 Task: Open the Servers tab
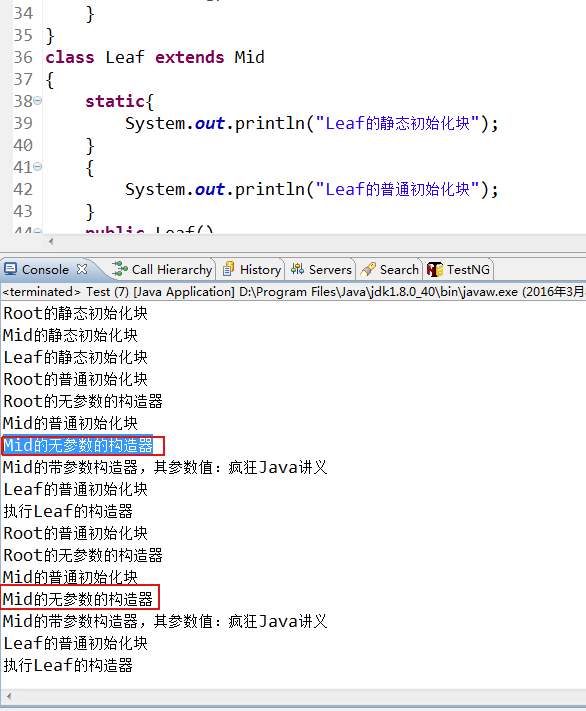point(321,269)
